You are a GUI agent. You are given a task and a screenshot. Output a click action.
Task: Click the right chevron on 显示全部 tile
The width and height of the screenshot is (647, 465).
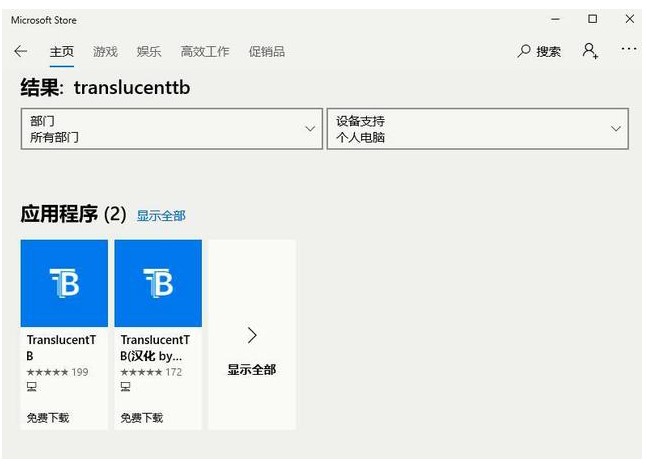pyautogui.click(x=252, y=335)
